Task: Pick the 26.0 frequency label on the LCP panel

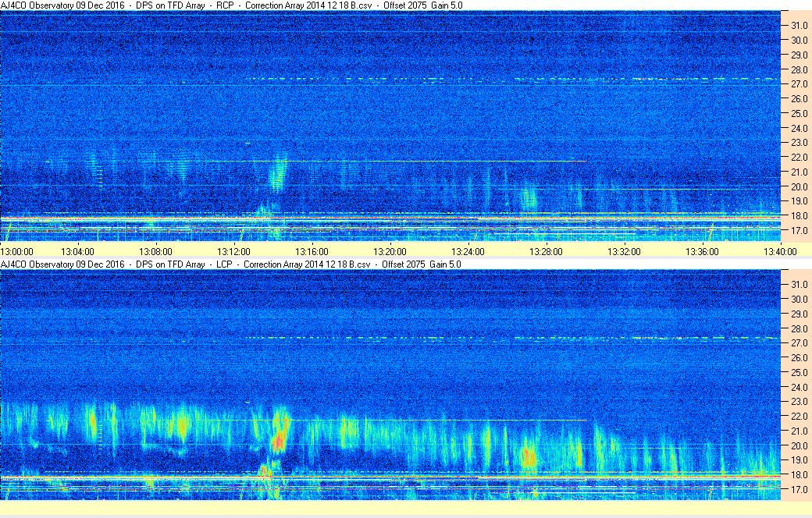Action: coord(799,358)
